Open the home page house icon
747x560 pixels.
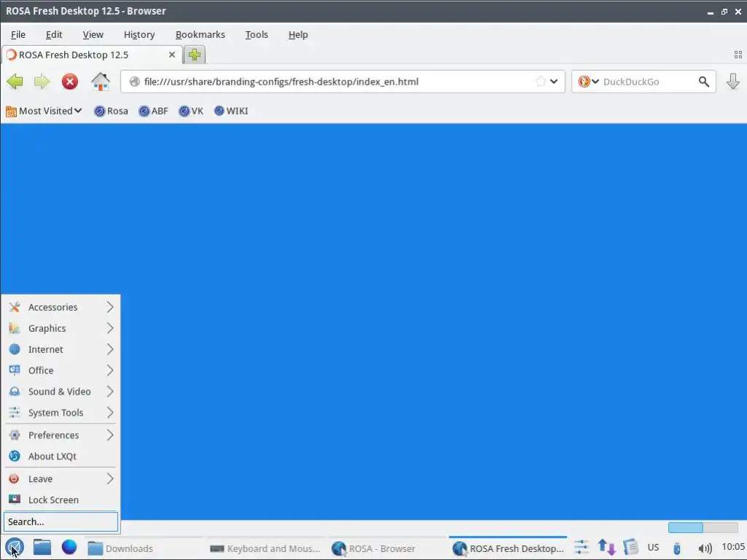click(x=100, y=82)
